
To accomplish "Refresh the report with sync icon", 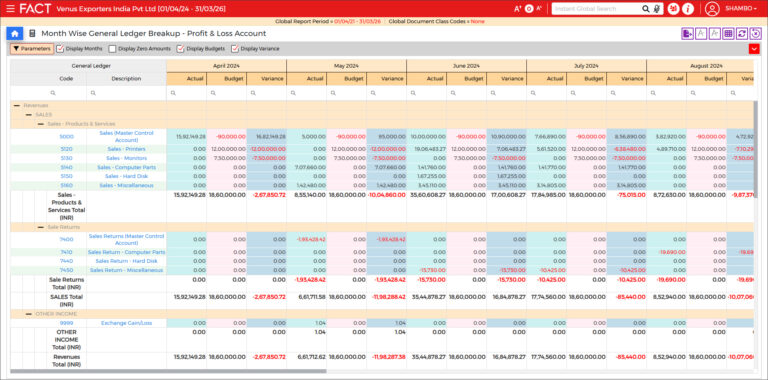I will pyautogui.click(x=742, y=33).
